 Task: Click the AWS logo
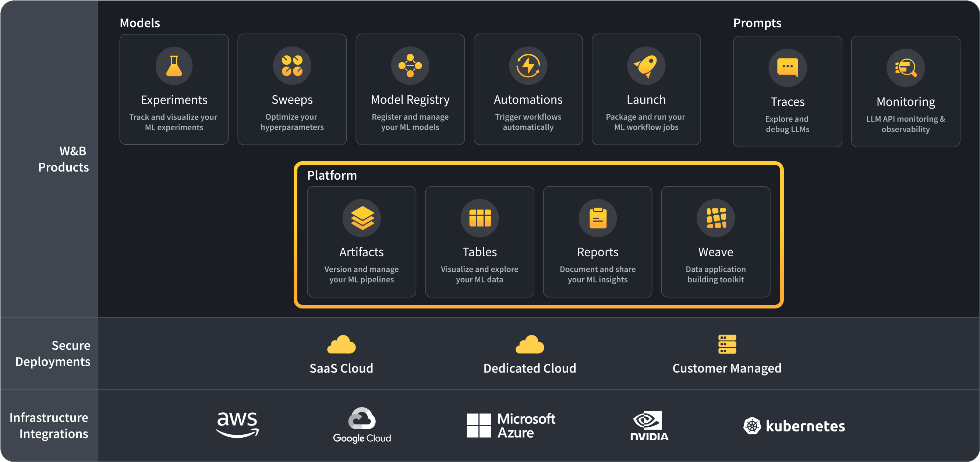coord(237,425)
